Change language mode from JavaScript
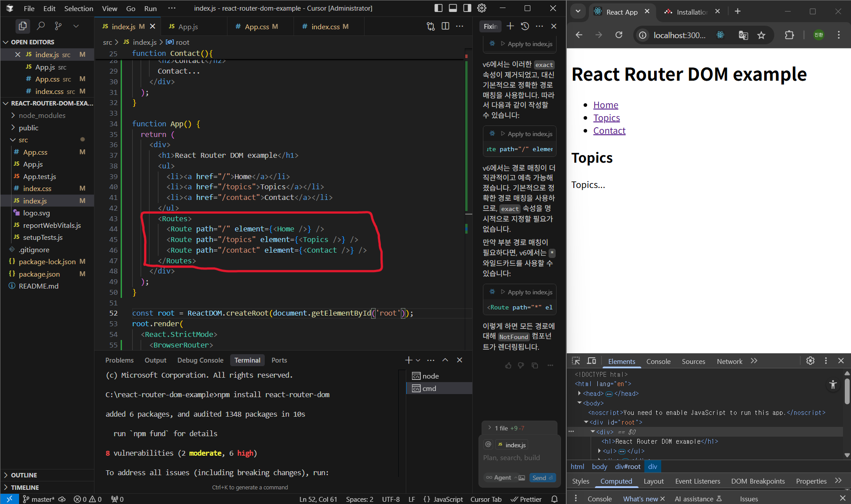 click(448, 499)
